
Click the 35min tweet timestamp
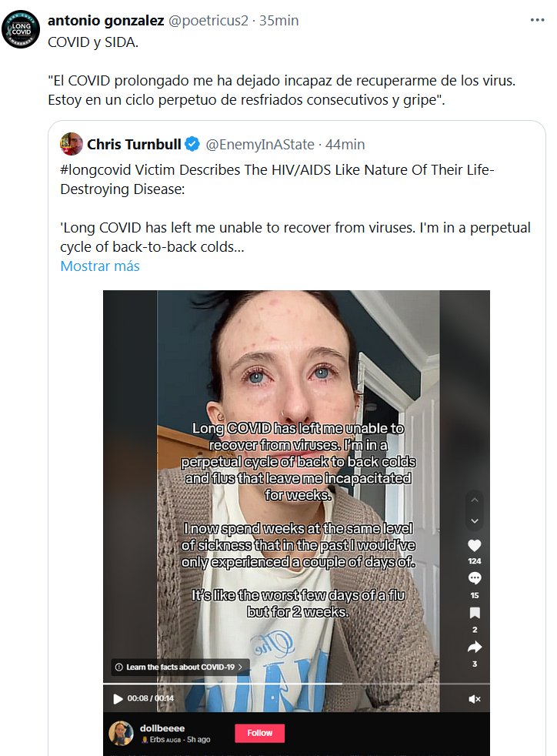277,21
